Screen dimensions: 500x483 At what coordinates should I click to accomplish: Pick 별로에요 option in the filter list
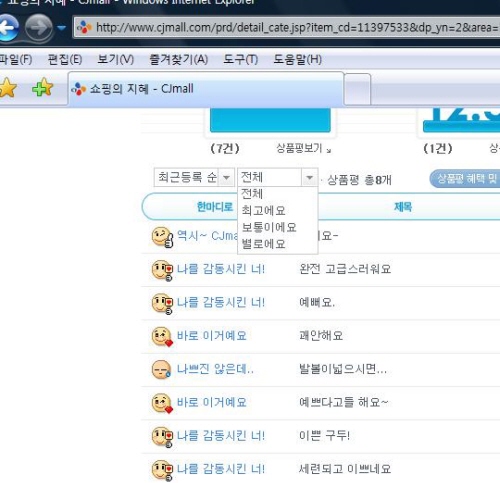[x=263, y=244]
